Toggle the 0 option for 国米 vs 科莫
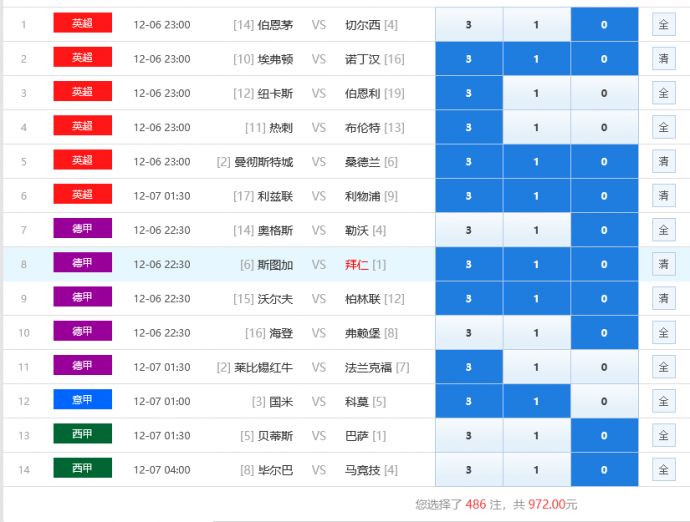The height and width of the screenshot is (522, 690). [x=604, y=402]
